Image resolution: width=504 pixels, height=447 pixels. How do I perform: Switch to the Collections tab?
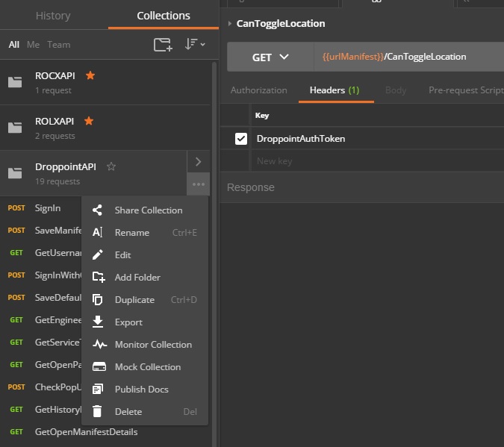164,16
